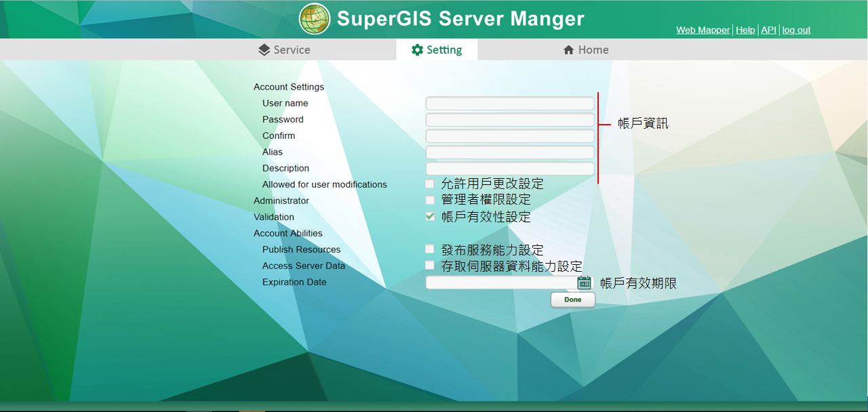Enable Allowed for user modifications checkbox
The image size is (868, 412).
pos(430,184)
